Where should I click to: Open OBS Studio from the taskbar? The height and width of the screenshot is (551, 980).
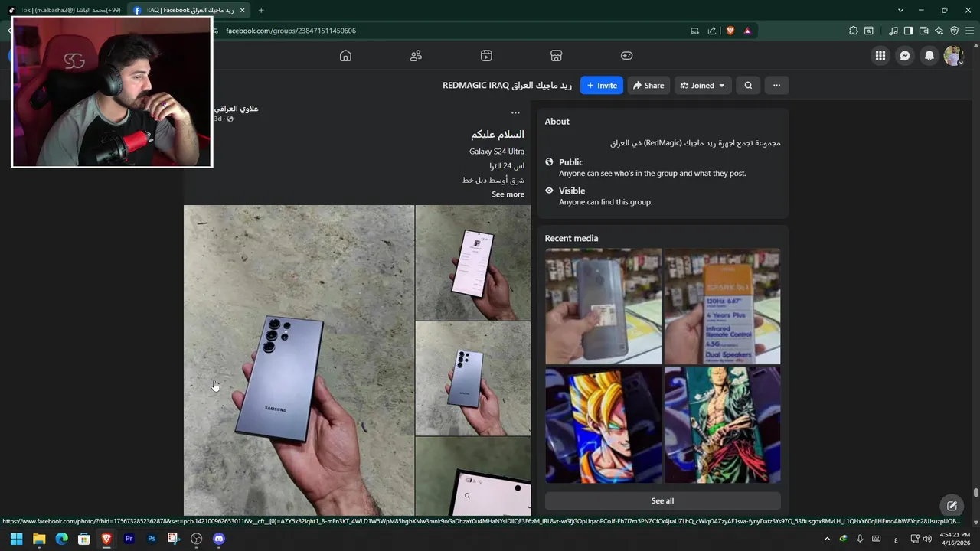point(196,539)
